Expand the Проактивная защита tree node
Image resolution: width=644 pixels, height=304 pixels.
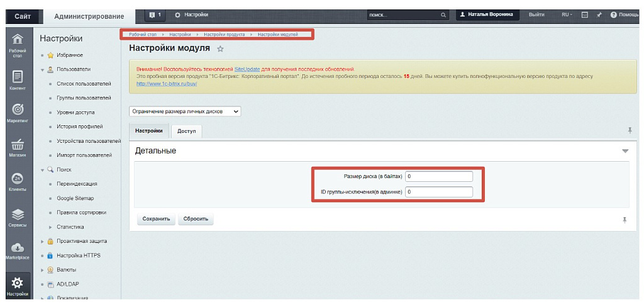pos(43,241)
